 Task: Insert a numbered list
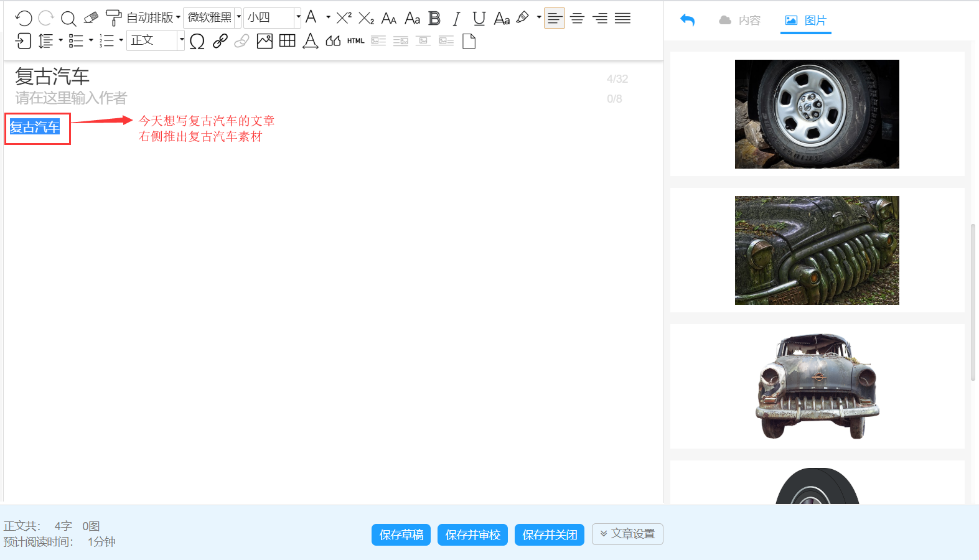click(x=106, y=41)
